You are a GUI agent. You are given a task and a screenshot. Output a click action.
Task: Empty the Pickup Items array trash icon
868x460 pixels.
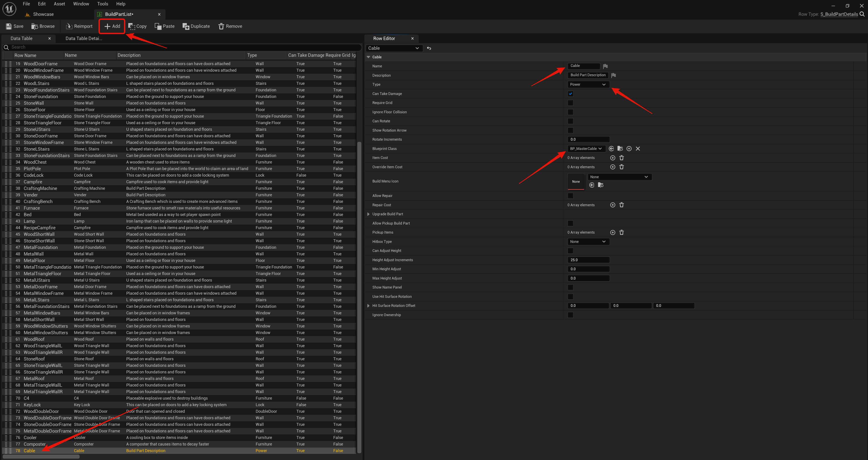pos(622,232)
